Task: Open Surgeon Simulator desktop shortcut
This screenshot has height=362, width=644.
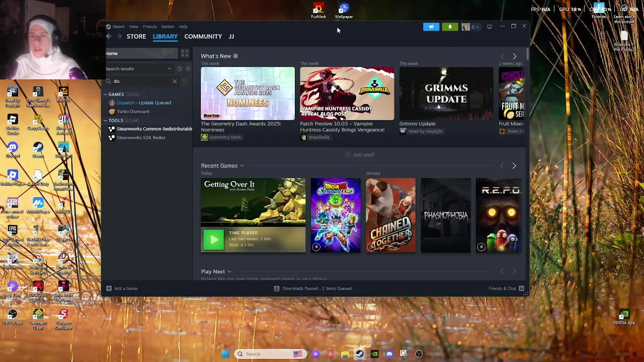Action: coord(63,320)
